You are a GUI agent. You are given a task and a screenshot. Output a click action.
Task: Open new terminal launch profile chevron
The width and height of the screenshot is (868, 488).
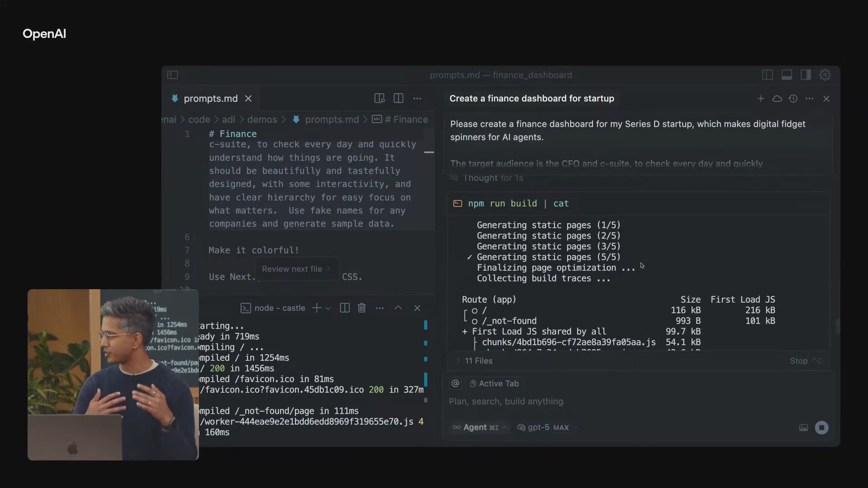[x=328, y=308]
